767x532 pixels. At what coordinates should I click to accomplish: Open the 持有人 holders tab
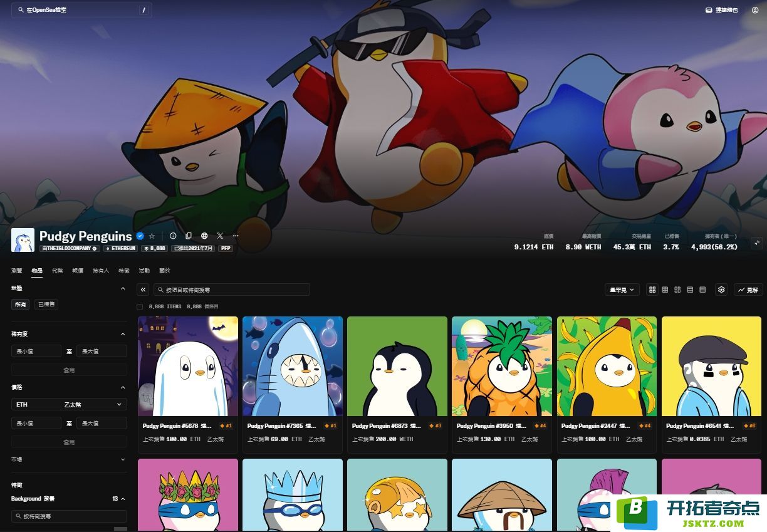click(101, 271)
